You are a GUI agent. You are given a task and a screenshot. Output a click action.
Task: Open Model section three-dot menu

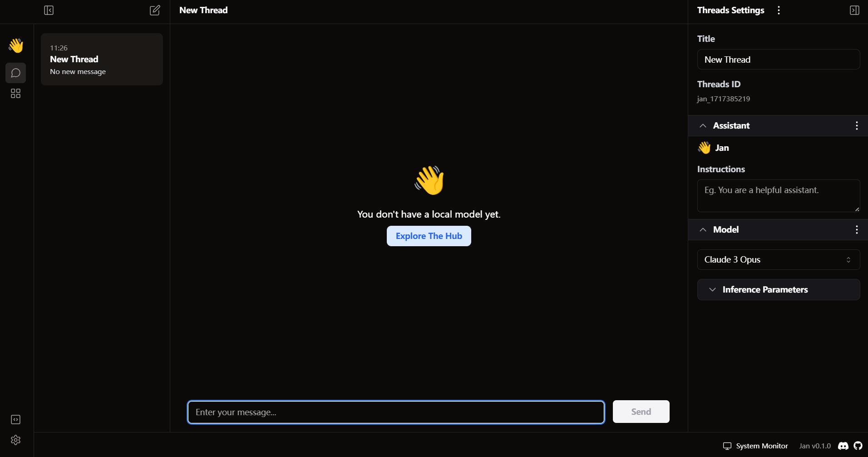857,229
